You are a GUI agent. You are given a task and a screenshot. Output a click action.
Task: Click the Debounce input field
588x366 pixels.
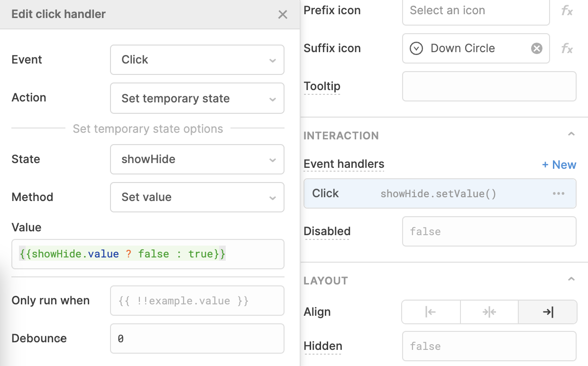coord(197,338)
